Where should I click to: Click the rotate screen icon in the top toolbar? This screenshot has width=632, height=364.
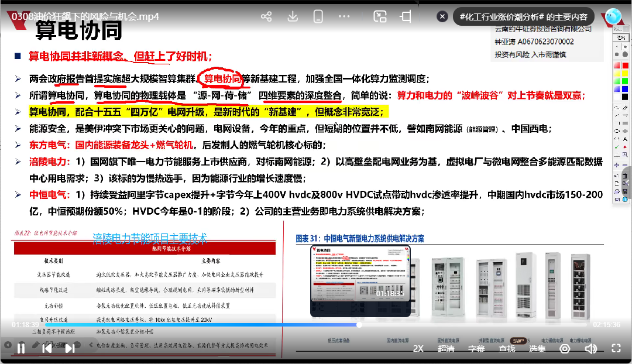[x=406, y=16]
